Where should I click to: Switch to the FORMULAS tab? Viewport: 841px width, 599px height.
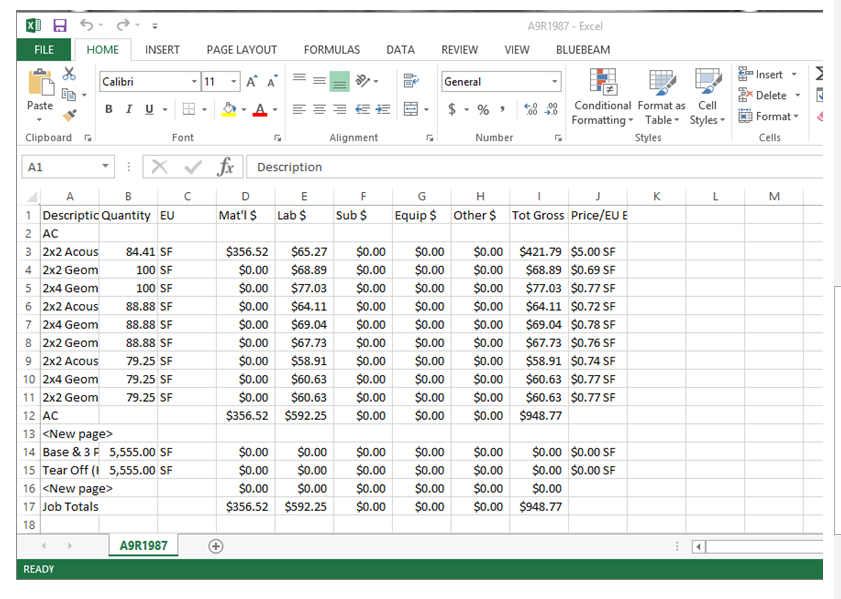[x=332, y=49]
